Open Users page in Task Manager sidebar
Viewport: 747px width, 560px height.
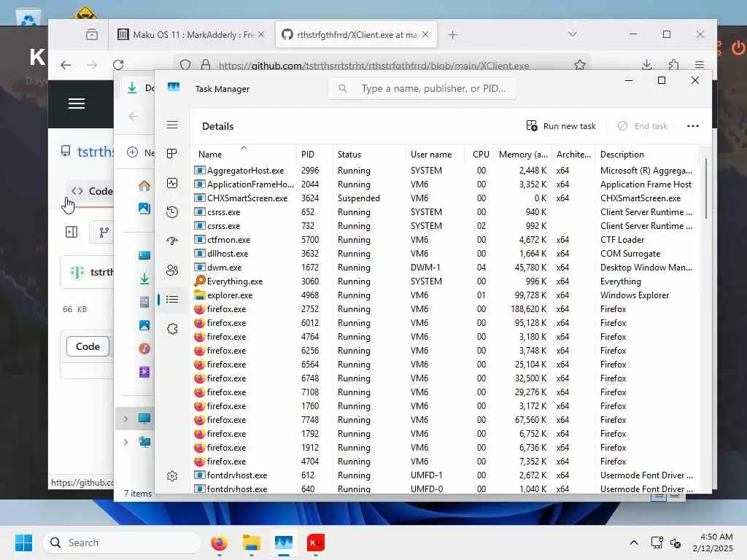tap(172, 271)
